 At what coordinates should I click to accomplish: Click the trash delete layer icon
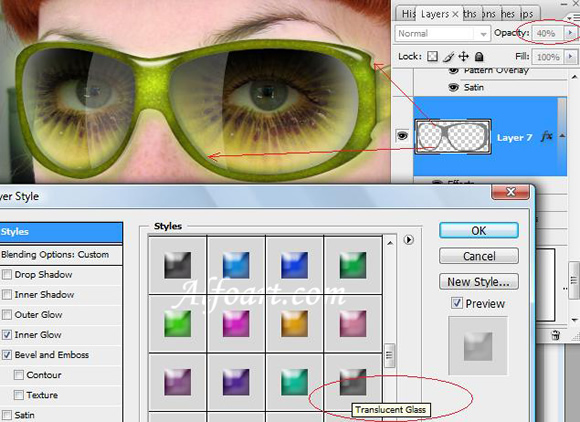pos(555,335)
